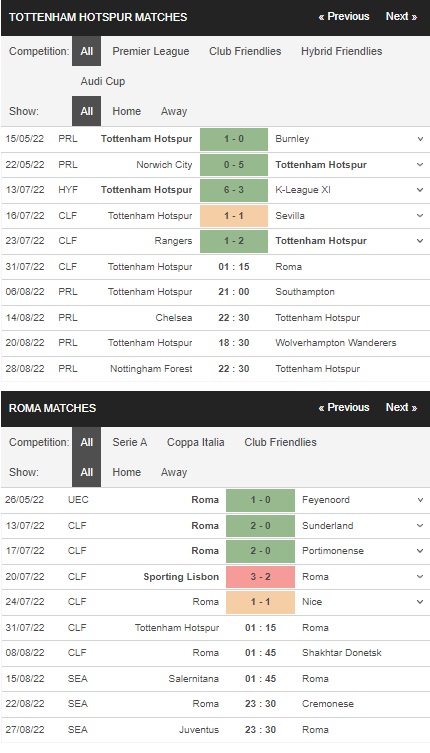The image size is (430, 753).
Task: Show only Home matches for Tottenham
Action: click(x=127, y=111)
